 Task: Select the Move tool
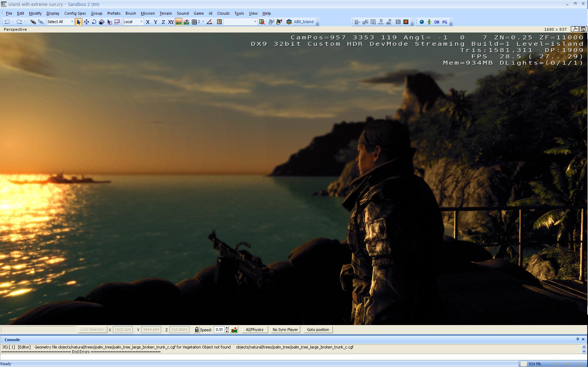[86, 22]
